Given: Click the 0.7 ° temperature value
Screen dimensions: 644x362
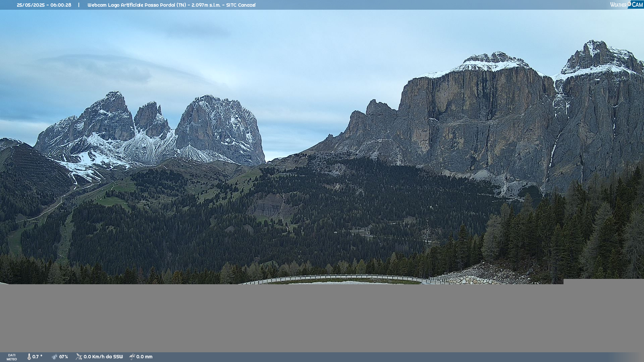Looking at the screenshot, I should point(37,357).
